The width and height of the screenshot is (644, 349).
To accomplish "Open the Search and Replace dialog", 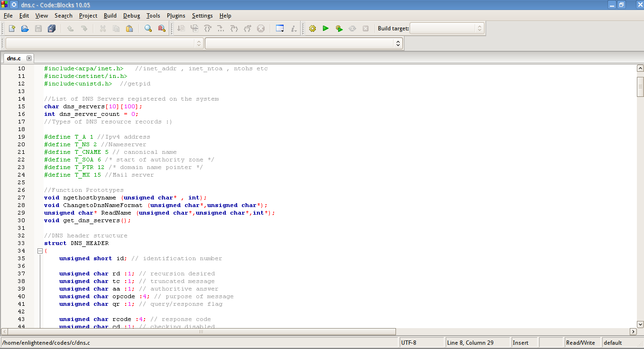I will [161, 28].
